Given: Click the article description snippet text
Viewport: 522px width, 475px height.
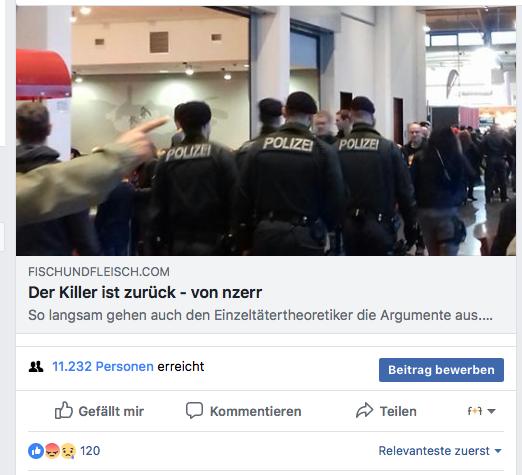Looking at the screenshot, I should [x=260, y=315].
